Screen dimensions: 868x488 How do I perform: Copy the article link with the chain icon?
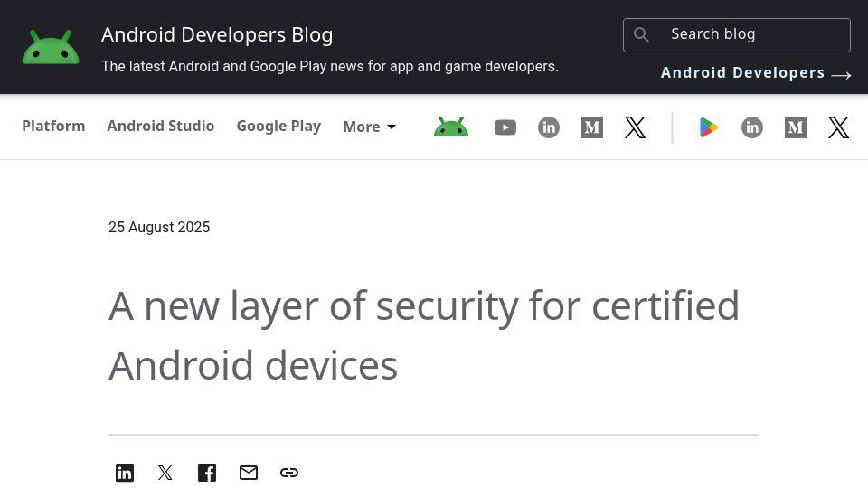tap(289, 473)
